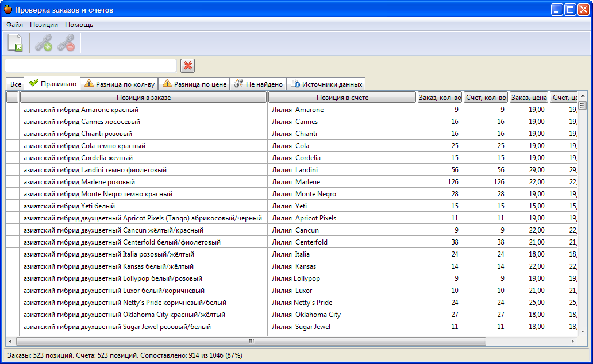Click the status bar matching summary text
Screen dimensions: 593x364
coord(125,355)
